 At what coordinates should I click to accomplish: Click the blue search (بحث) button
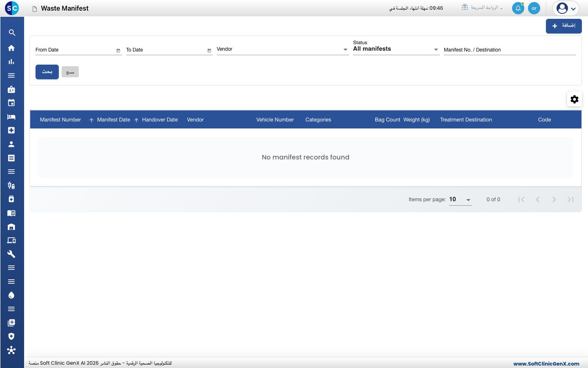47,72
